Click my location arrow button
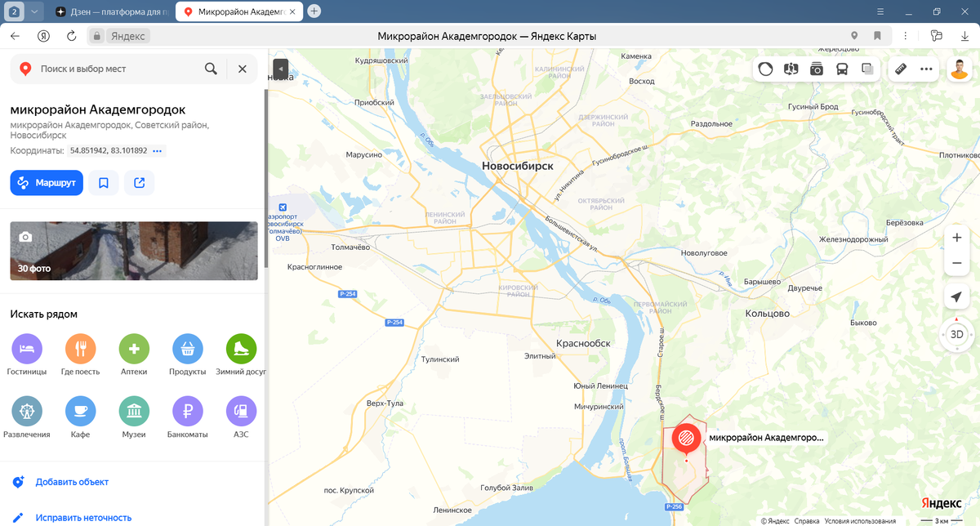980x526 pixels. 957,296
